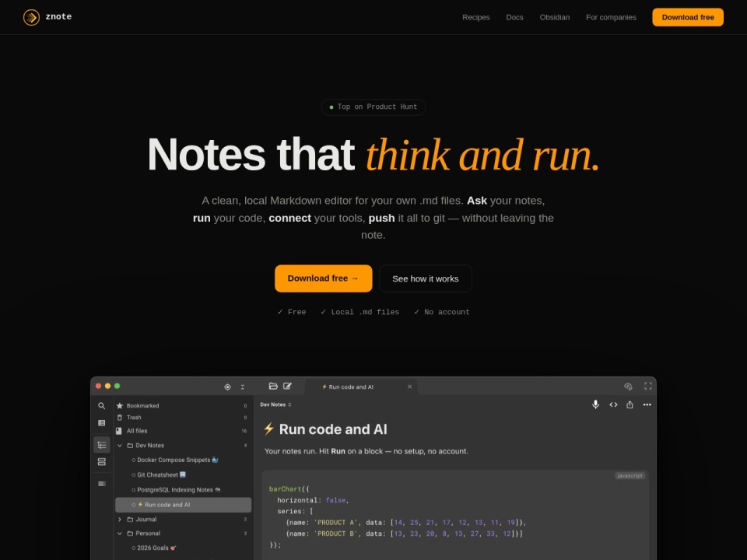Click Download free in the header
Viewport: 747px width, 560px height.
tap(687, 17)
